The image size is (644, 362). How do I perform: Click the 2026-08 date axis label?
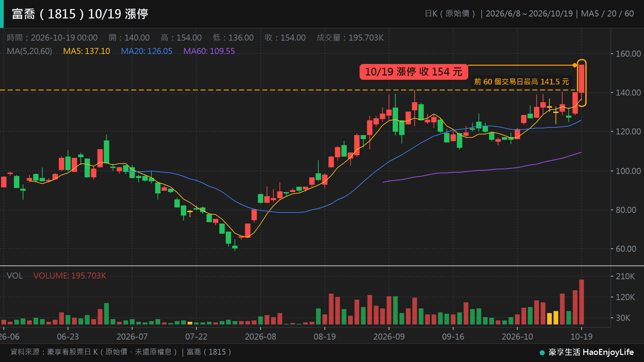[261, 337]
